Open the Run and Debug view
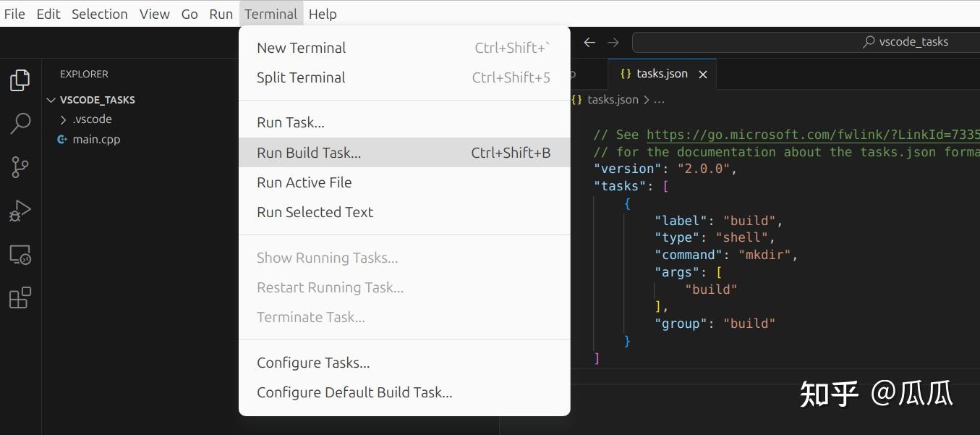This screenshot has height=435, width=980. click(x=20, y=211)
